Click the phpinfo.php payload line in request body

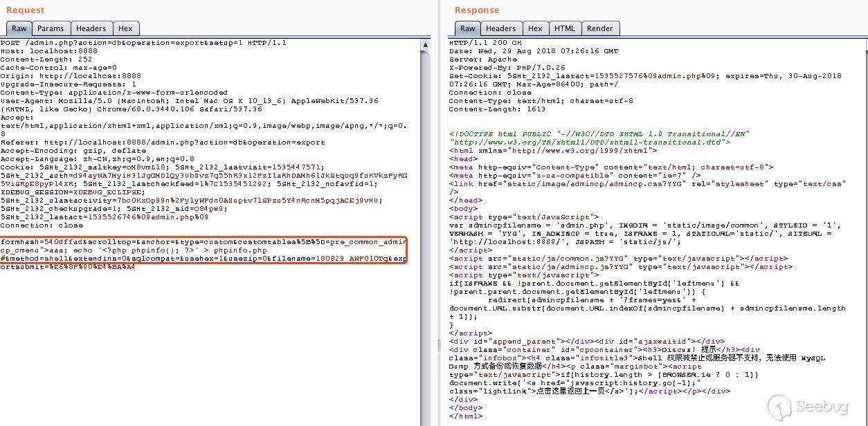click(x=133, y=250)
